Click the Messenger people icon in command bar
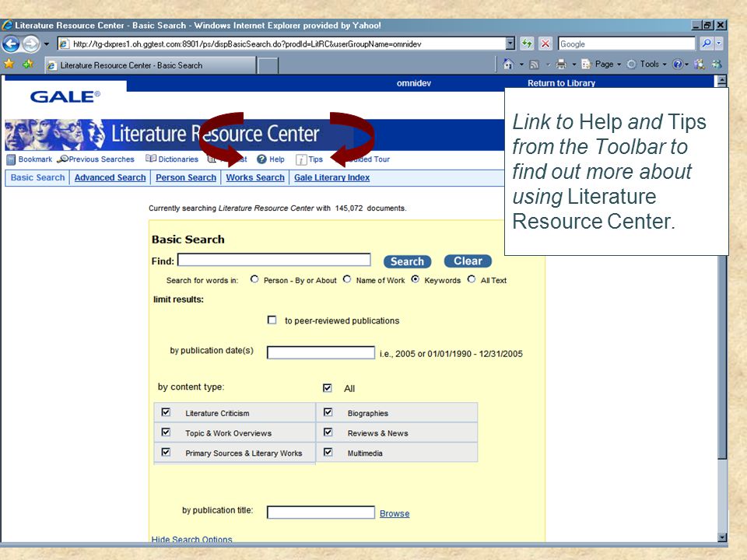Viewport: 747px width, 560px height. click(x=717, y=65)
